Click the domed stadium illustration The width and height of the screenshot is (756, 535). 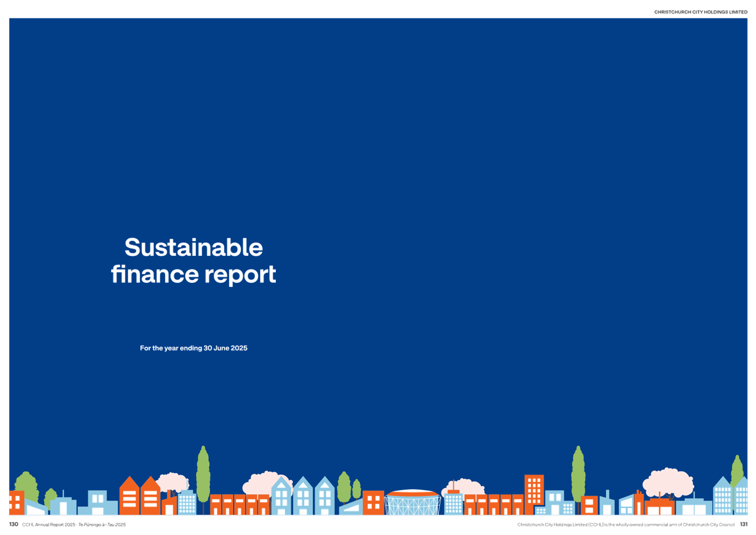point(412,502)
